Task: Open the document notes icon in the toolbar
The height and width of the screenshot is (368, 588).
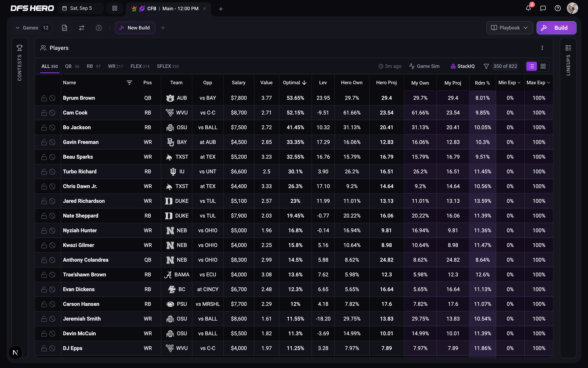Action: click(64, 28)
